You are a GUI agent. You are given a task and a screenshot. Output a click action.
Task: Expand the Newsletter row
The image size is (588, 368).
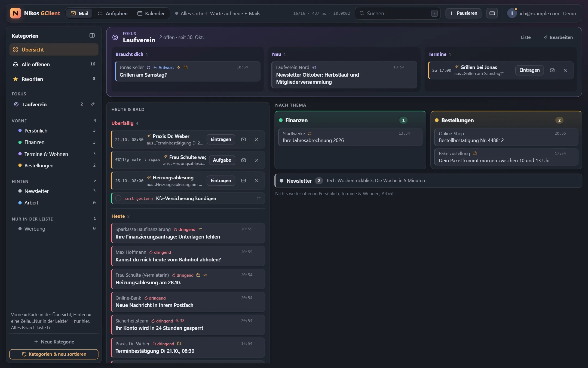428,181
